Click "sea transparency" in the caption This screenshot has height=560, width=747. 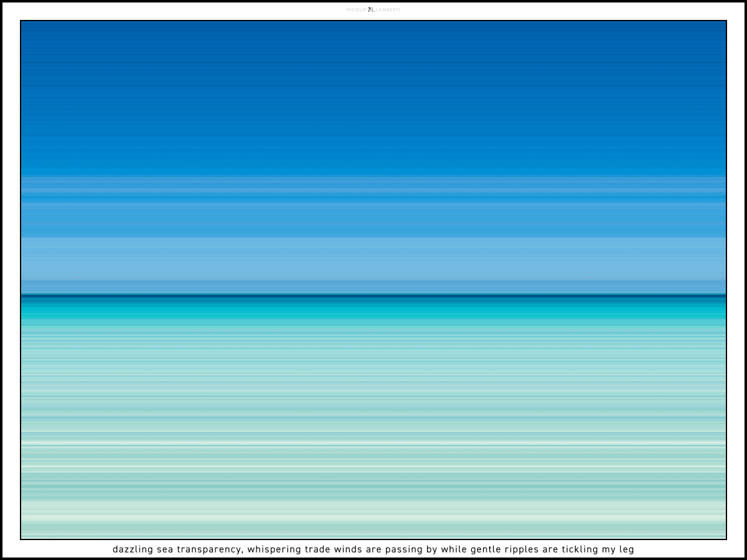coord(199,549)
